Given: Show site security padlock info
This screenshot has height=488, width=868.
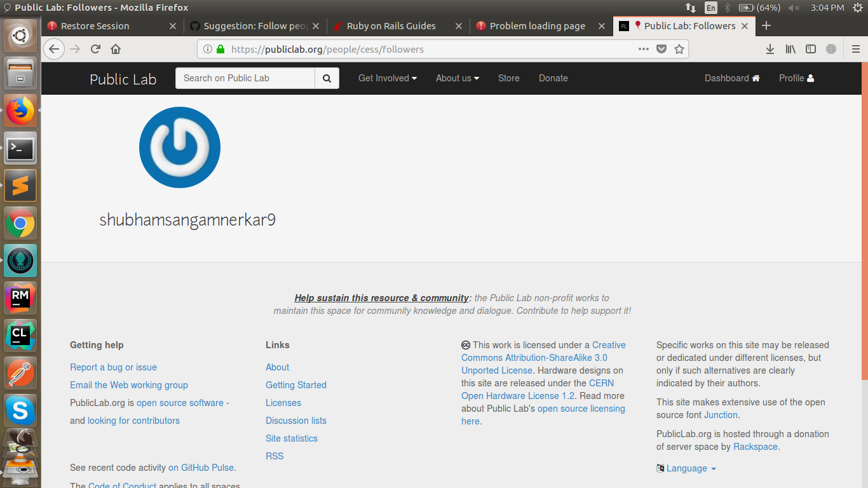Looking at the screenshot, I should [x=220, y=49].
